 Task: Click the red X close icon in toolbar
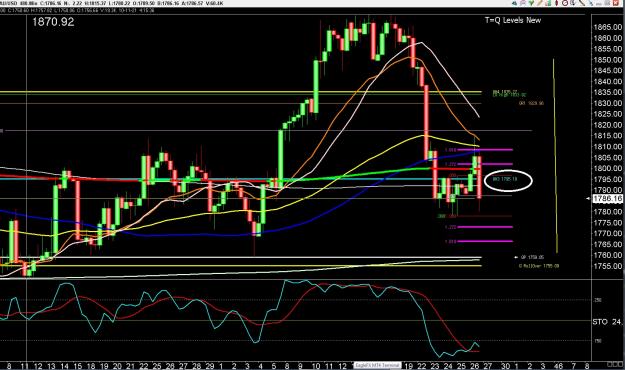click(x=616, y=3)
